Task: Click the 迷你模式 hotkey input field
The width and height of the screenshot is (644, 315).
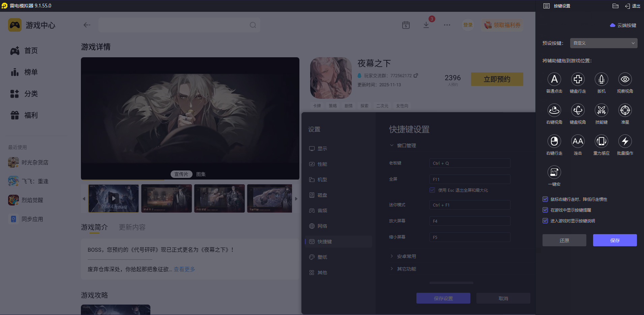Action: 469,205
